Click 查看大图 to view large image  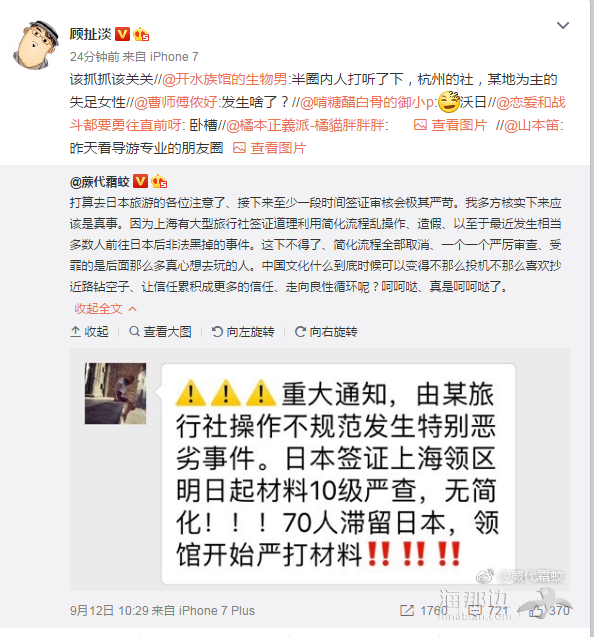click(160, 332)
